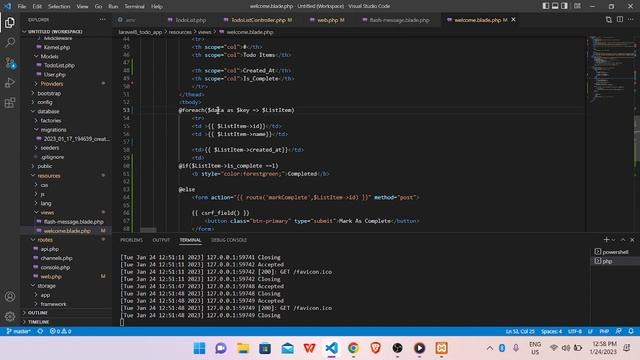This screenshot has height=360, width=640.
Task: Expand the factories folder
Action: point(51,120)
